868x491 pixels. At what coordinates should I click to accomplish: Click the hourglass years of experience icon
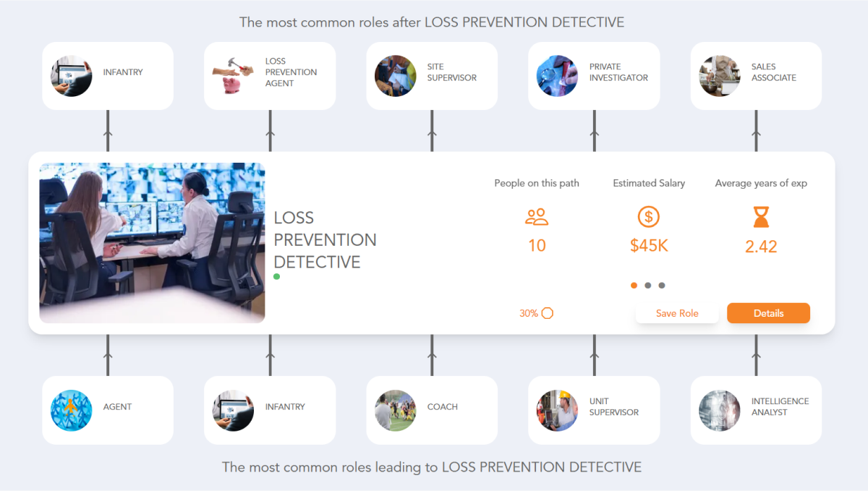click(760, 217)
